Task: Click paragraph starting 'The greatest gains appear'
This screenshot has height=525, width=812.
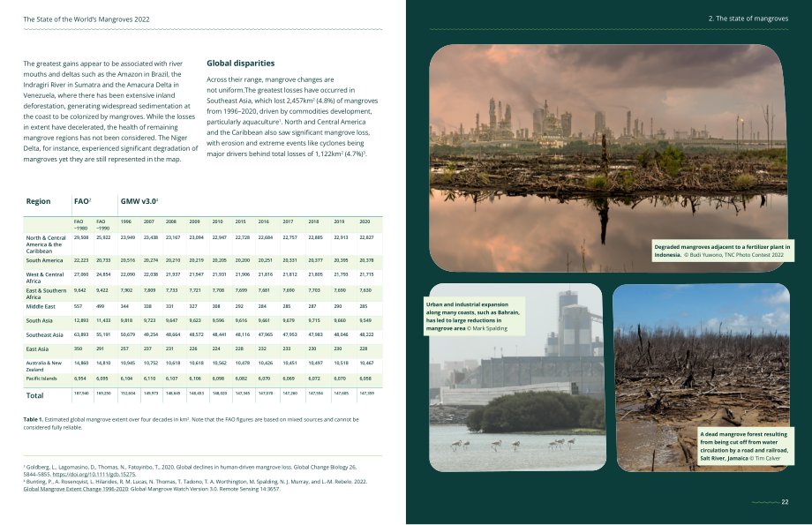Action: (x=110, y=111)
